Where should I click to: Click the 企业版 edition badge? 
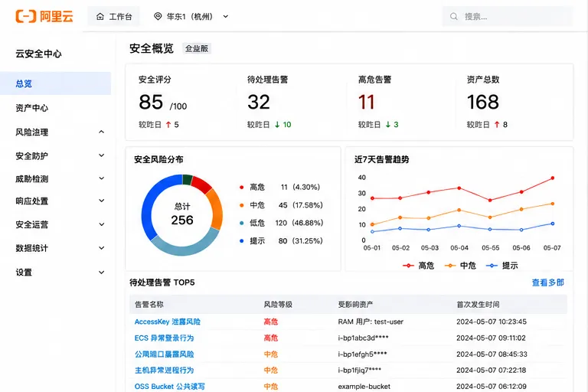(x=197, y=48)
